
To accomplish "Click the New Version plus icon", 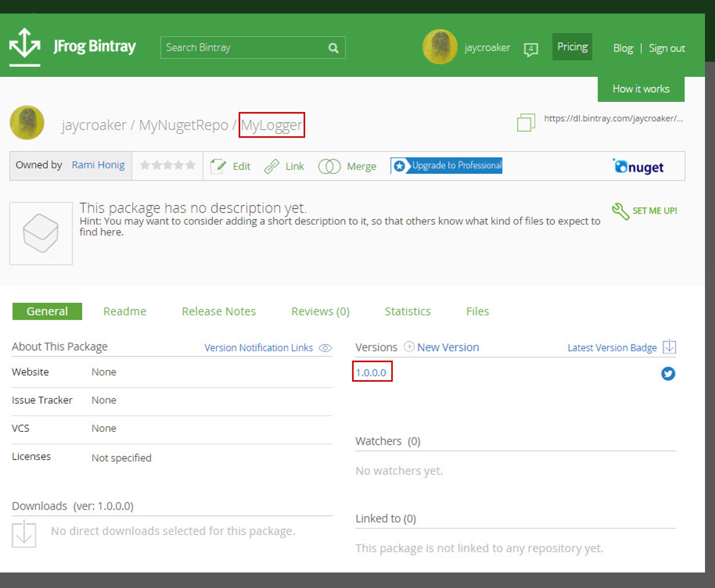I will pyautogui.click(x=409, y=346).
